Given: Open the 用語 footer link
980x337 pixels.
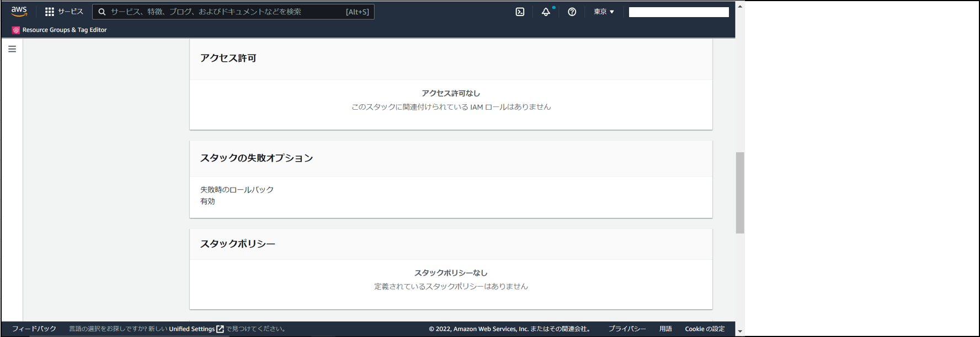Looking at the screenshot, I should (x=665, y=329).
